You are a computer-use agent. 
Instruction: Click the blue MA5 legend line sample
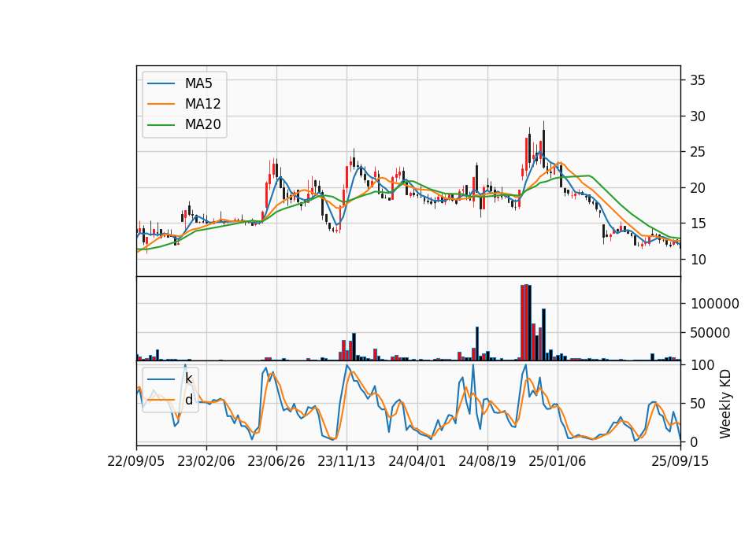(x=161, y=83)
